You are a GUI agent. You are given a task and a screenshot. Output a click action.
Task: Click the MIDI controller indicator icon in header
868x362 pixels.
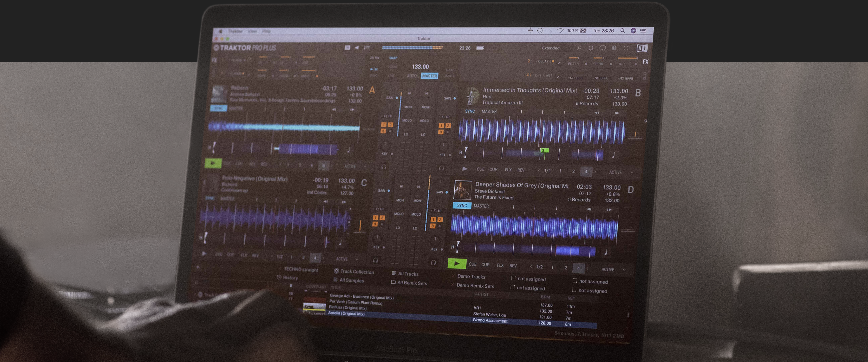click(347, 47)
